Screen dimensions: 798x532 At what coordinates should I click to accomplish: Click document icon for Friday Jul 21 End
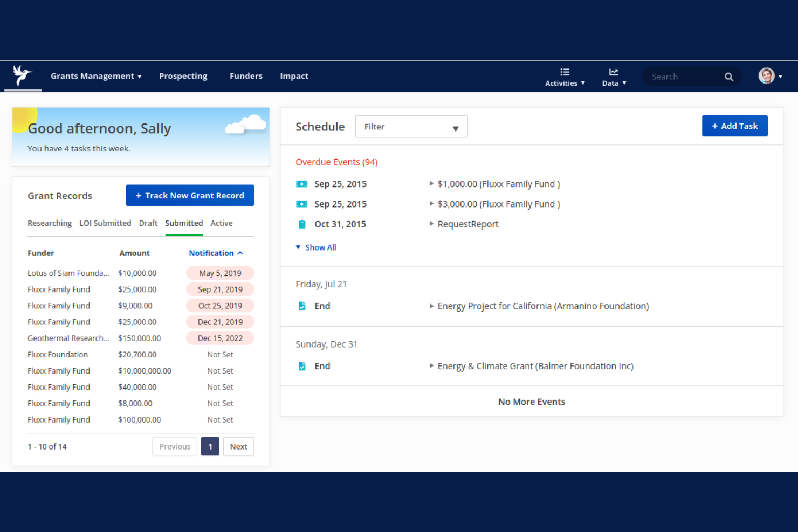point(302,306)
